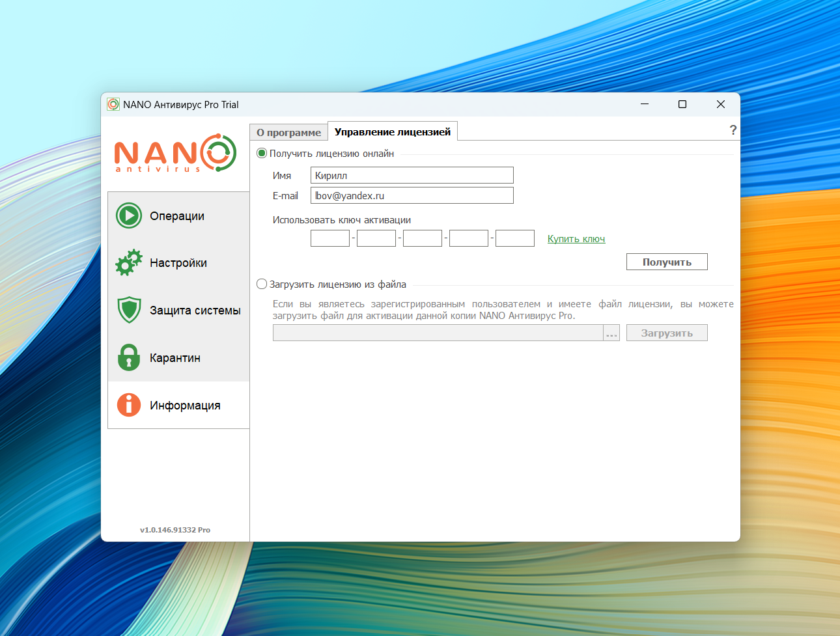Select 'Загрузить лицензию из файла' radio button
This screenshot has width=840, height=636.
coord(262,284)
